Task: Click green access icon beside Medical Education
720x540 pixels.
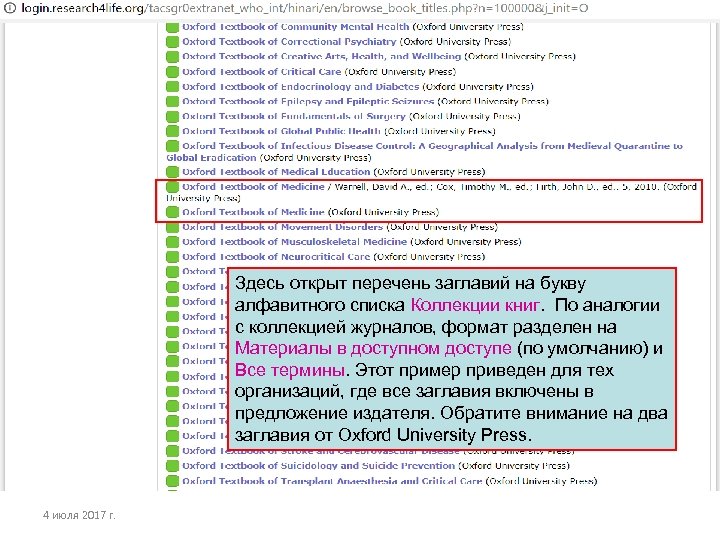Action: click(172, 172)
